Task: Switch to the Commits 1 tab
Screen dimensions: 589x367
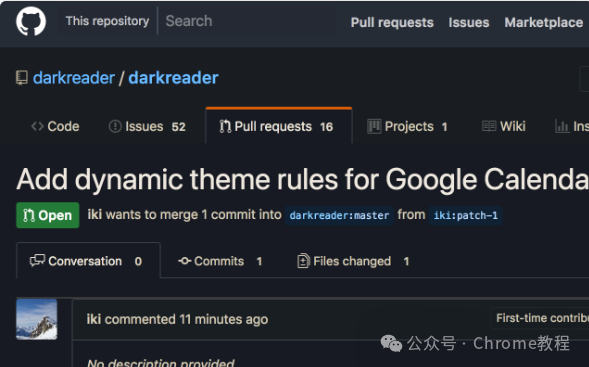Action: pos(220,261)
